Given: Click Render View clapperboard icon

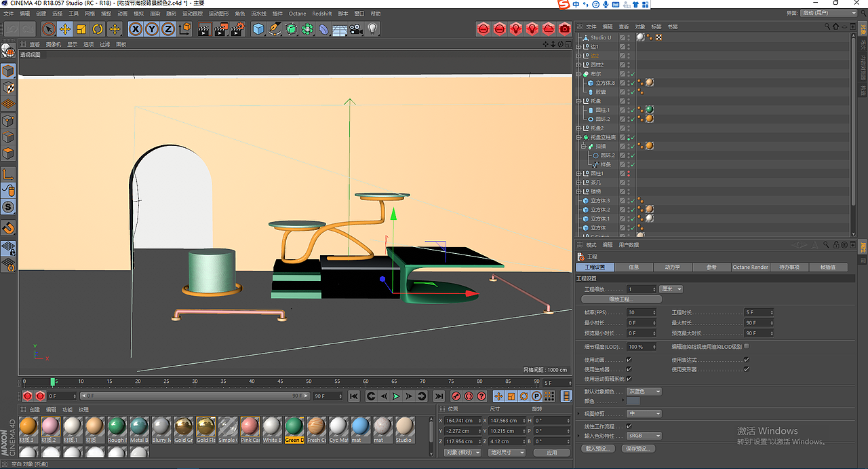Looking at the screenshot, I should 204,29.
